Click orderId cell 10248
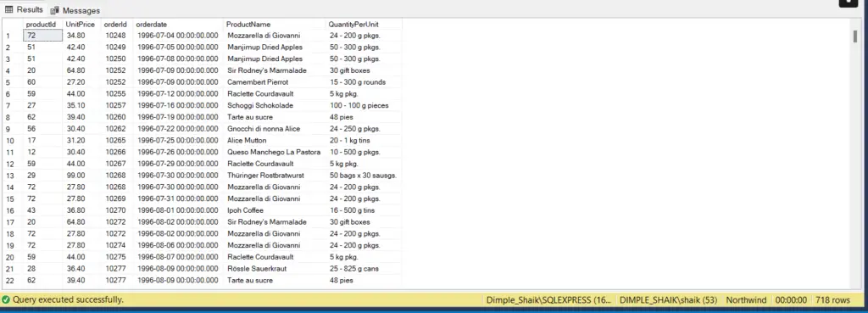The width and height of the screenshot is (868, 313). pos(116,36)
